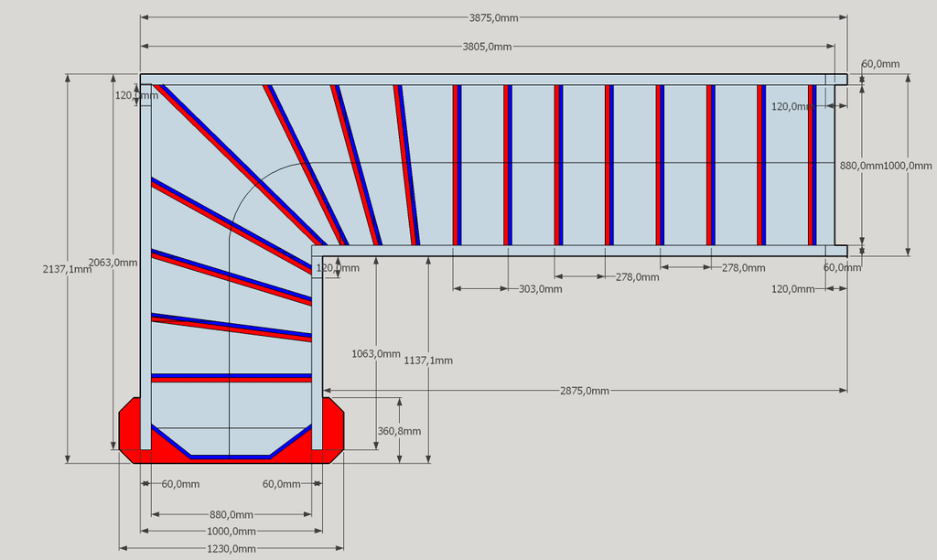The image size is (937, 560).
Task: Click the 120,0mm label at the inner stair corner
Action: coord(338,268)
